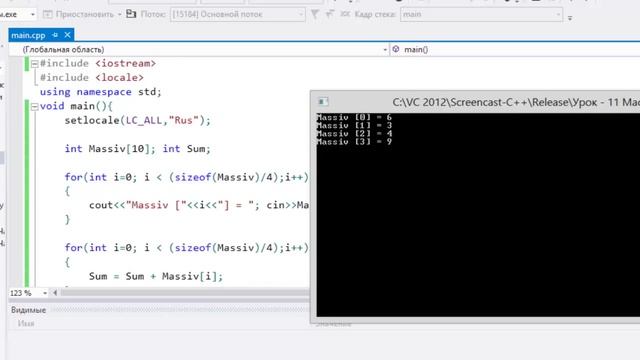Open the process .exe dropdown
This screenshot has height=360, width=640.
coord(32,15)
